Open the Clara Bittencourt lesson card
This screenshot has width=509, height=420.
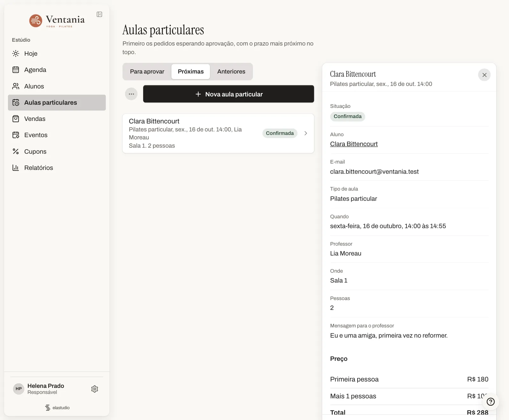(x=218, y=133)
